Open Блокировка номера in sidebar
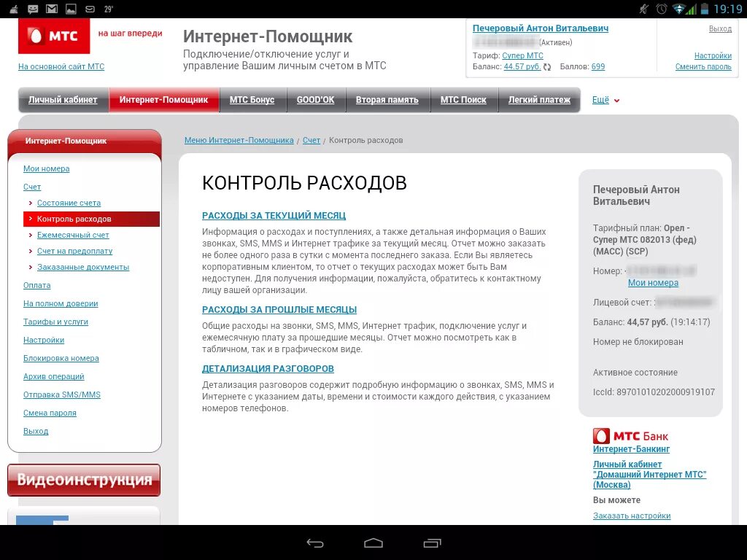This screenshot has width=747, height=560. pyautogui.click(x=61, y=358)
